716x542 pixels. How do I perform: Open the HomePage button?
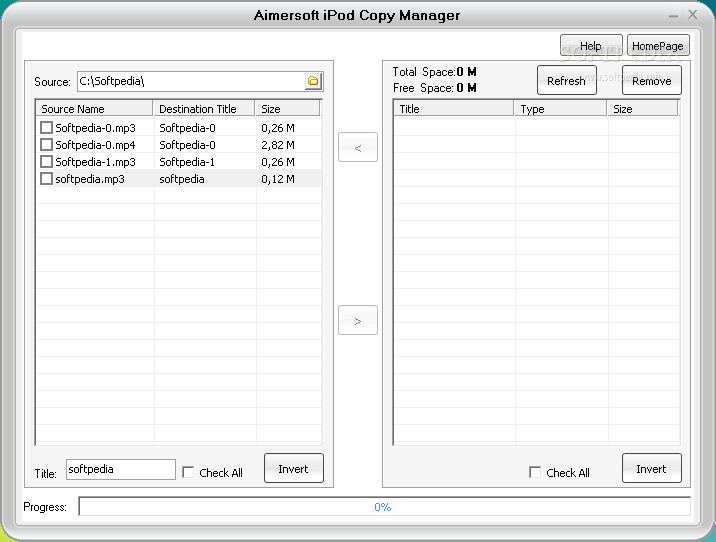[x=658, y=46]
